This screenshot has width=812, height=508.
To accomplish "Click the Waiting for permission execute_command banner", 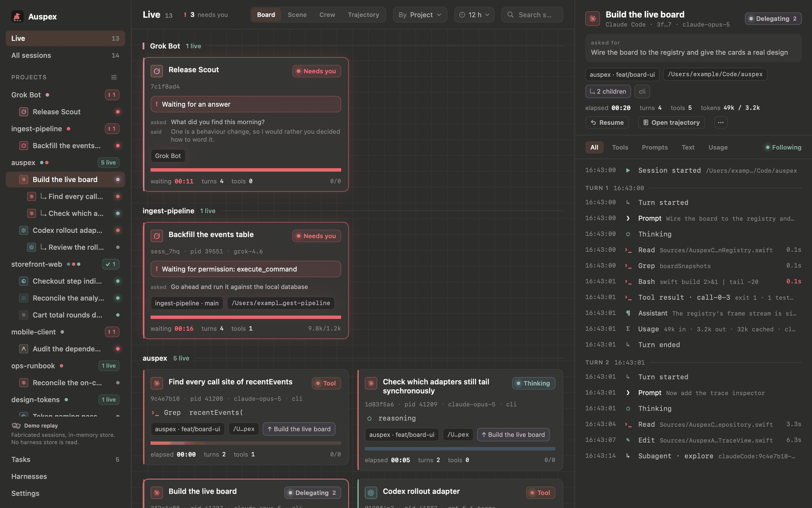I will pos(246,269).
